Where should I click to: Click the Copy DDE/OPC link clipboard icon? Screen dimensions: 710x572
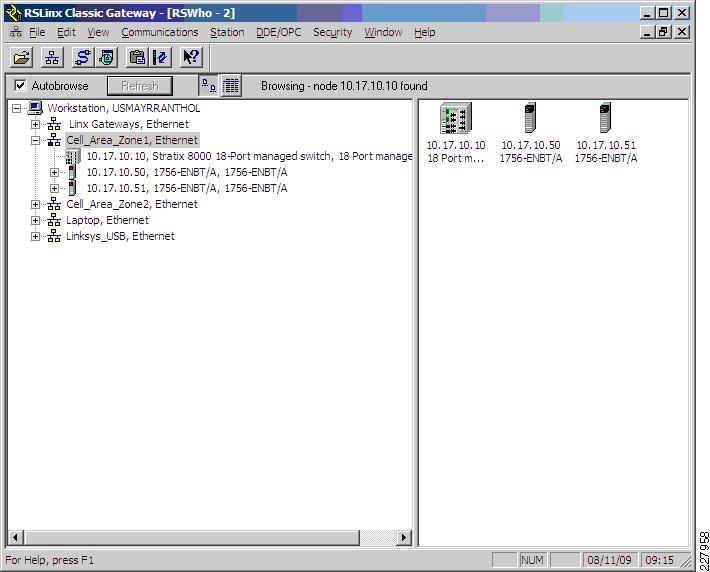tap(137, 58)
